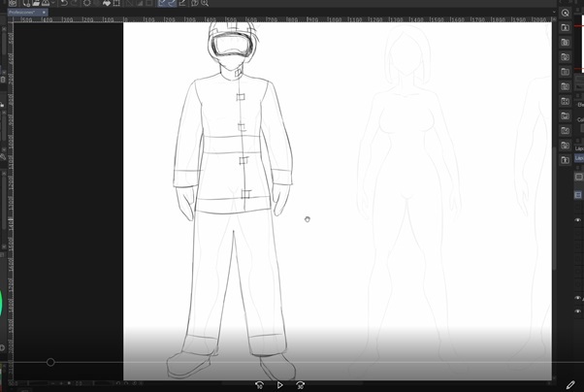Click the video progress slider handle
The height and width of the screenshot is (392, 584).
pyautogui.click(x=50, y=363)
